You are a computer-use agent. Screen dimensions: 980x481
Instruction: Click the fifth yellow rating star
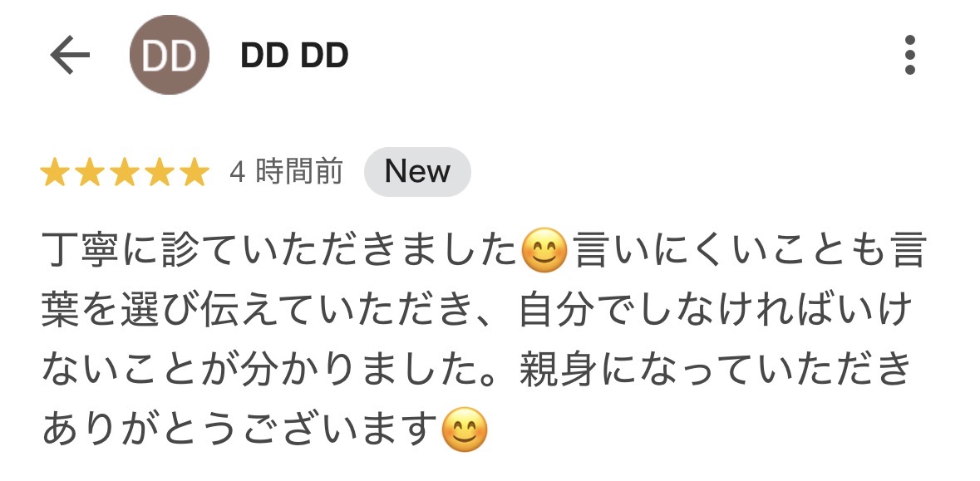(195, 172)
